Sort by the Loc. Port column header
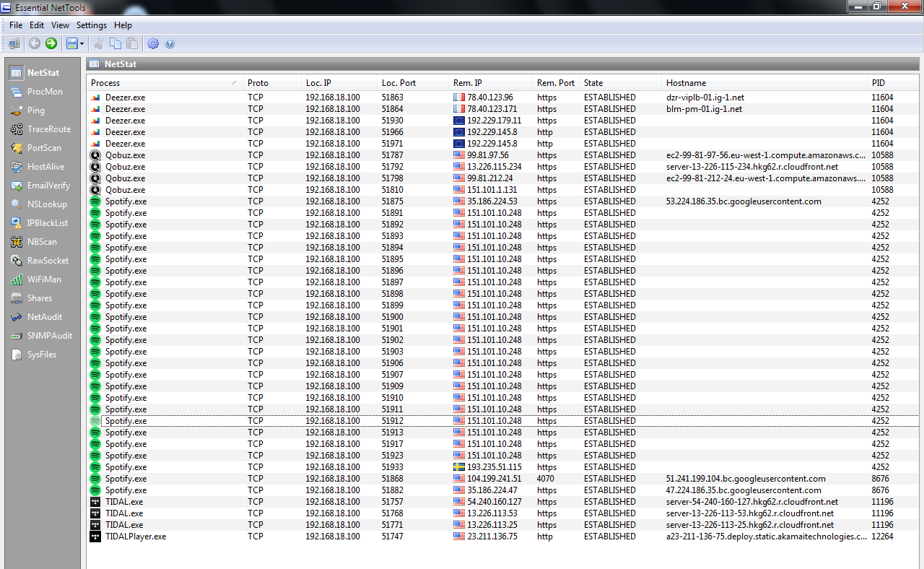Viewport: 924px width, 569px height. (413, 83)
